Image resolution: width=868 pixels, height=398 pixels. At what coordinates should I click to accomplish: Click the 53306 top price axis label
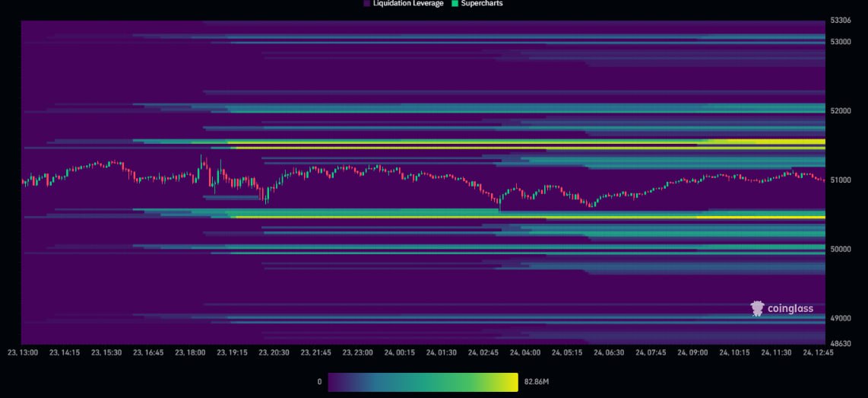coord(840,22)
